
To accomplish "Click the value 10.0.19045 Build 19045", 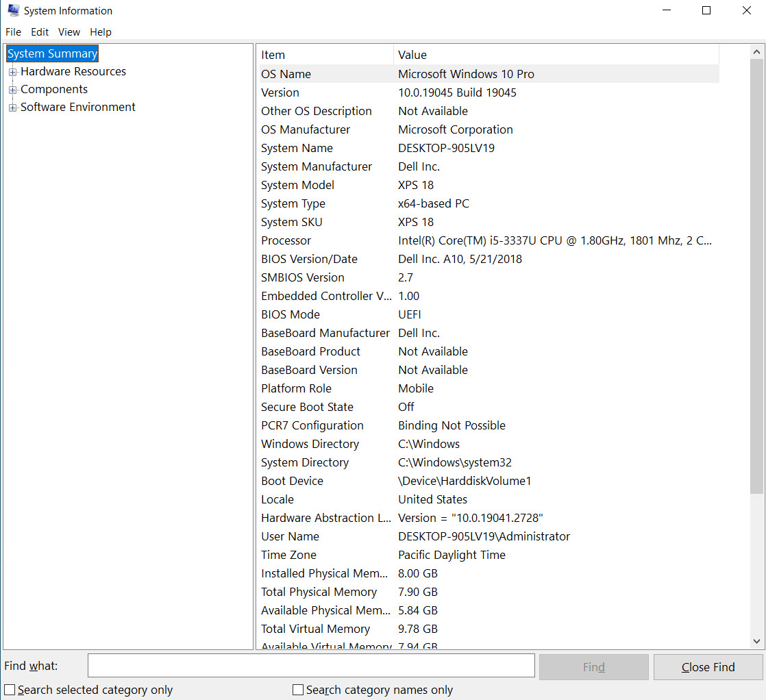I will (x=457, y=93).
